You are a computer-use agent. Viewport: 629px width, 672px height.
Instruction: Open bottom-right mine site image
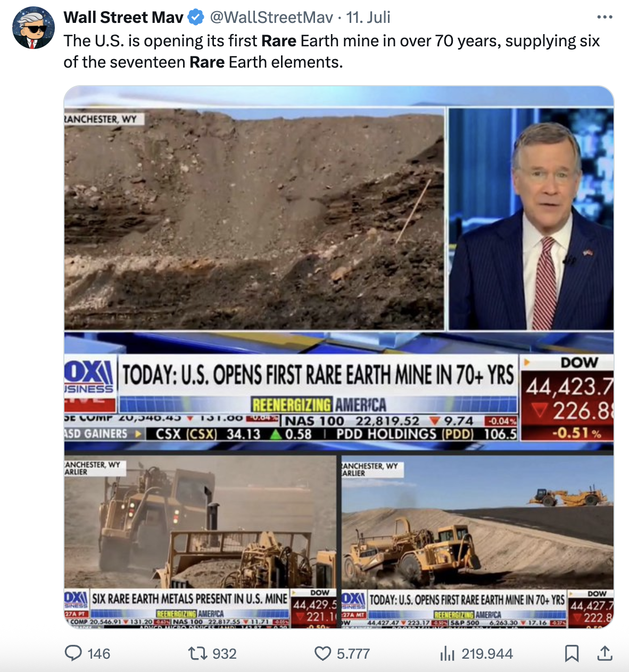pyautogui.click(x=477, y=540)
